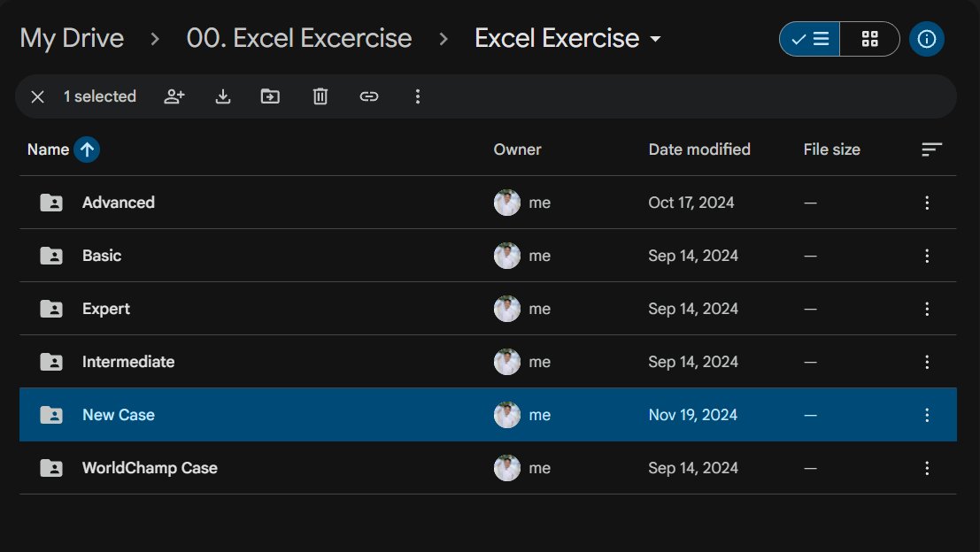Sort by the Date modified column header
The height and width of the screenshot is (552, 980).
click(x=699, y=149)
